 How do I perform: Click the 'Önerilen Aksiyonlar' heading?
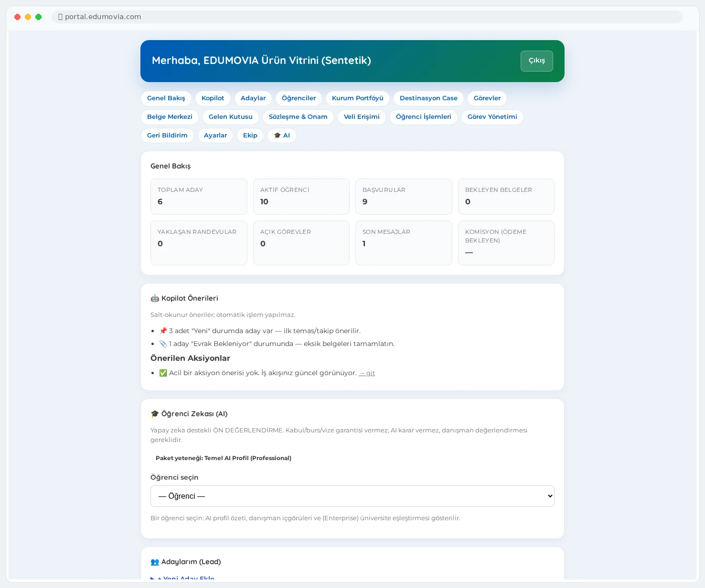tap(190, 358)
